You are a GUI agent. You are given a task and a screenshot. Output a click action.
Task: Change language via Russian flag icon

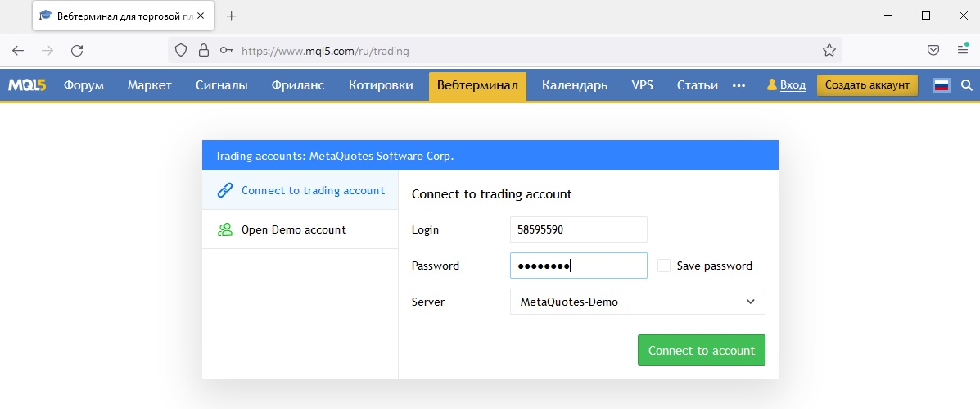coord(942,85)
